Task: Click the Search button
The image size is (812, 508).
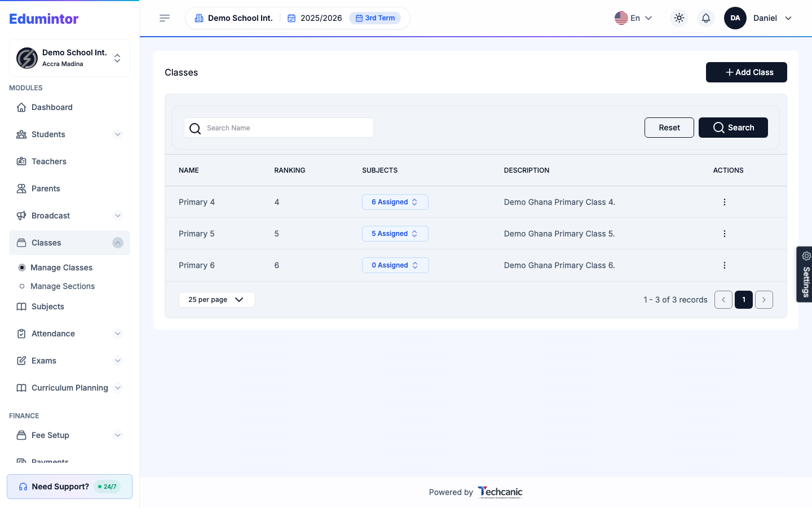Action: (733, 128)
